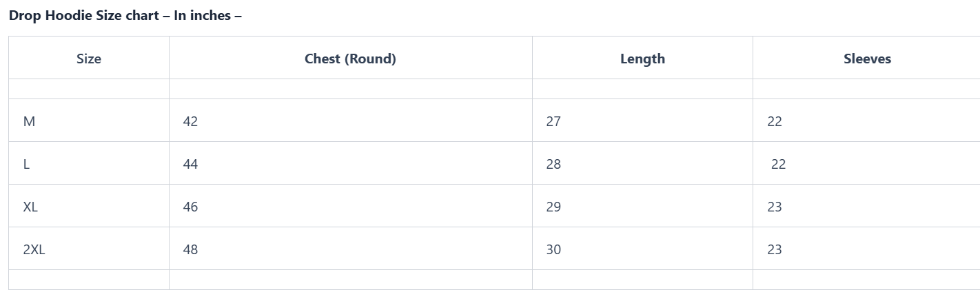This screenshot has height=290, width=980.
Task: Click the Drop Hoodie Size chart heading
Action: tap(125, 15)
